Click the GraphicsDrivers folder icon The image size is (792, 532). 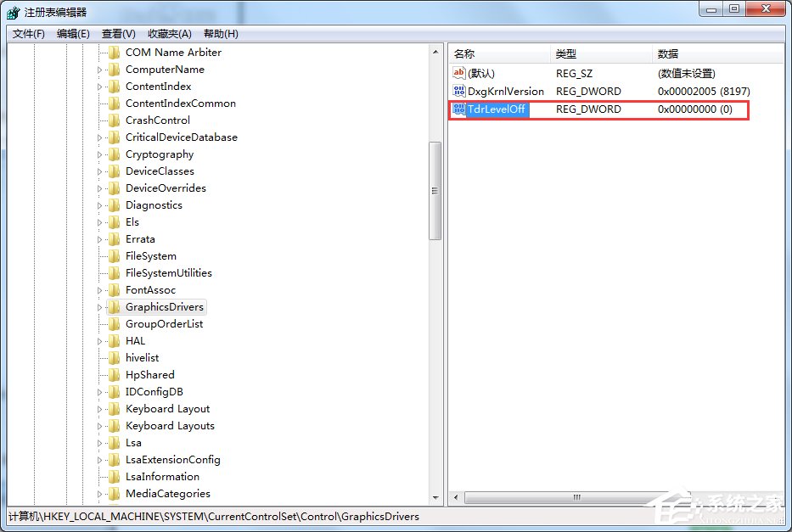[114, 306]
